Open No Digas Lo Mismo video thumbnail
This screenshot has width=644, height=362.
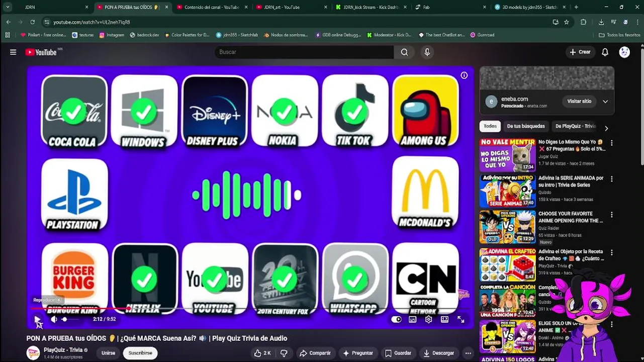tap(507, 155)
